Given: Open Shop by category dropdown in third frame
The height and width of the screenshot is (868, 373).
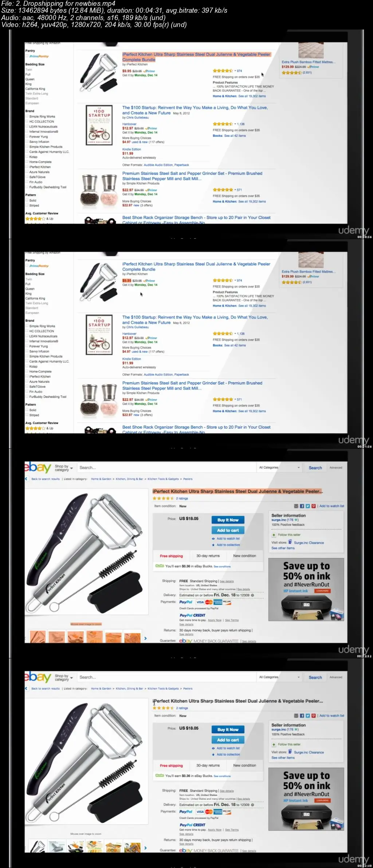Looking at the screenshot, I should (64, 468).
